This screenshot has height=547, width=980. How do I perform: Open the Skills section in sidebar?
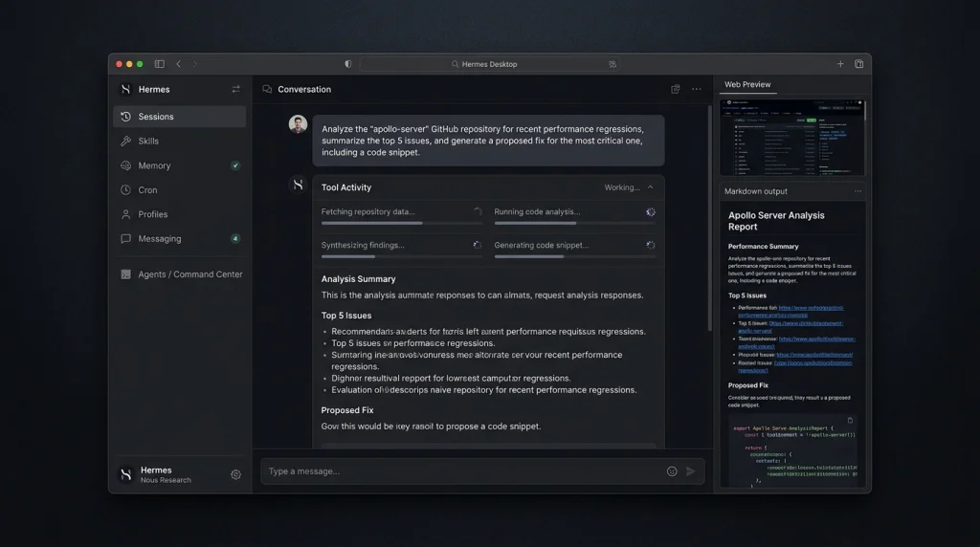coord(179,142)
